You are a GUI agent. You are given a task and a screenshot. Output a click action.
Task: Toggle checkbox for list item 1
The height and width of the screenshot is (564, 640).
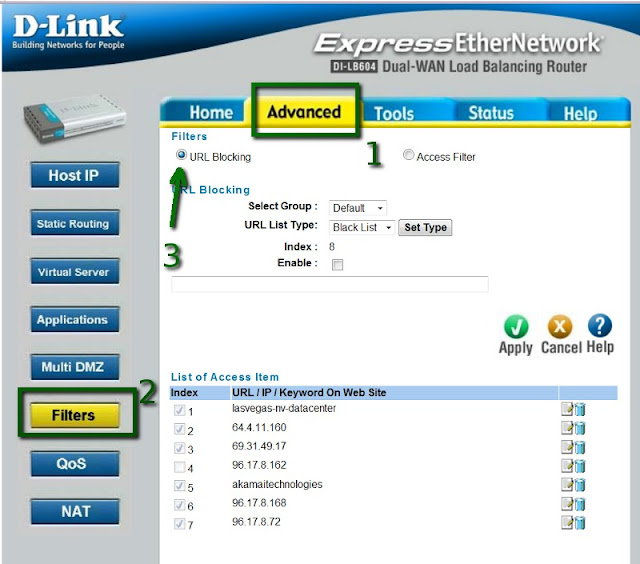[x=180, y=410]
